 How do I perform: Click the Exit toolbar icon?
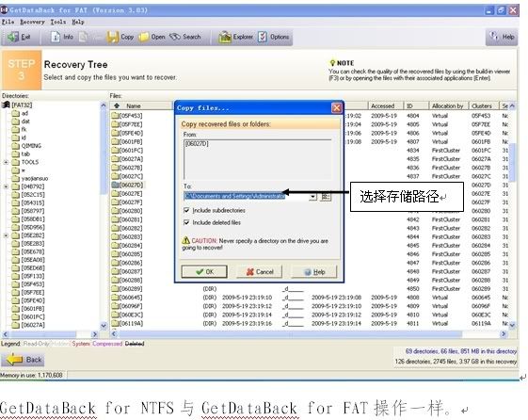(x=13, y=37)
